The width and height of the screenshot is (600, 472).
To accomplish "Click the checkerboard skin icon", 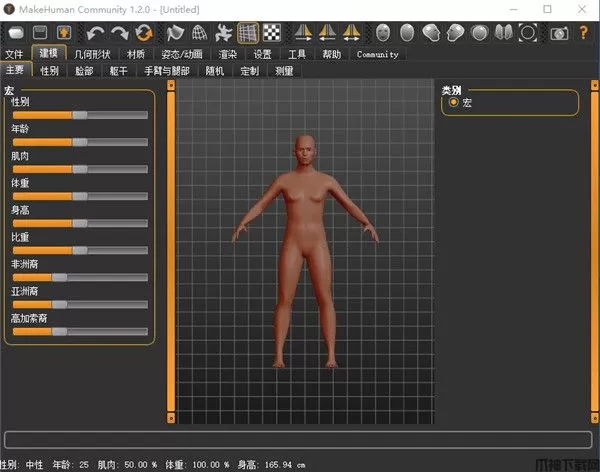I will pos(270,33).
